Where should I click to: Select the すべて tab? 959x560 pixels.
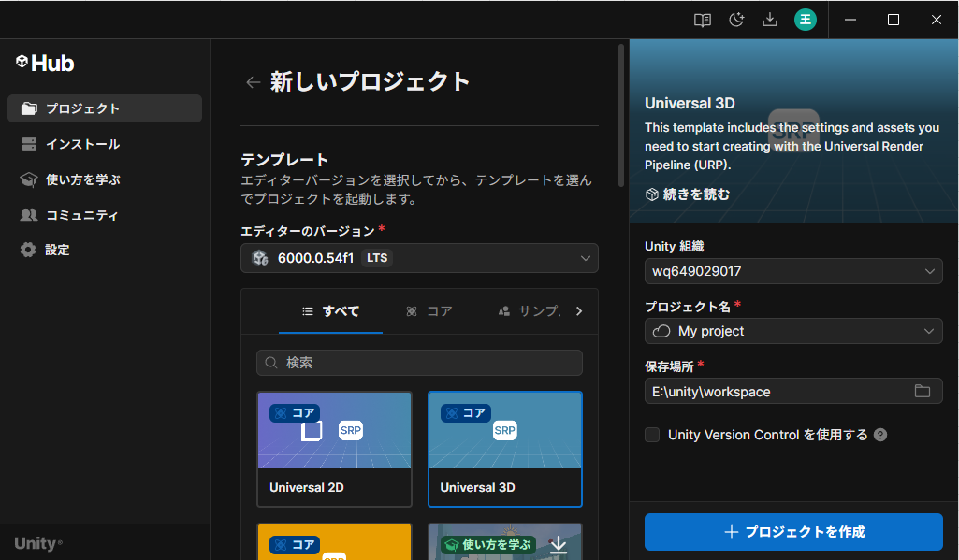[x=330, y=311]
